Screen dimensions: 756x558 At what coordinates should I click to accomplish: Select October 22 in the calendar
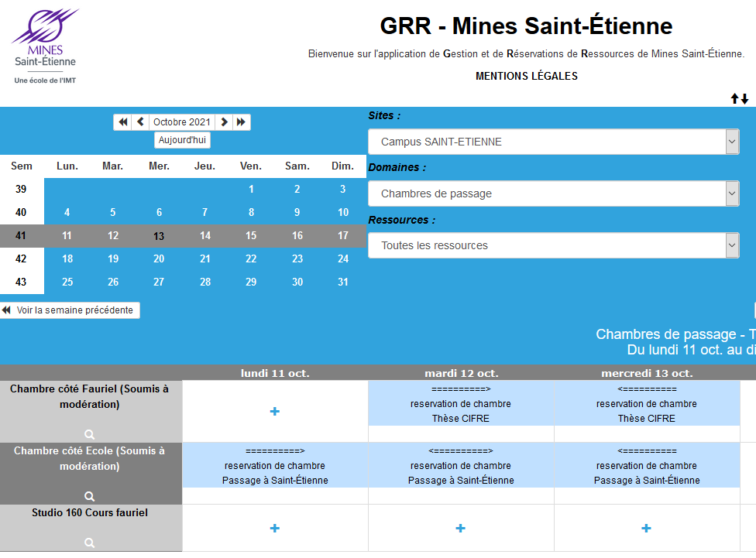coord(251,258)
